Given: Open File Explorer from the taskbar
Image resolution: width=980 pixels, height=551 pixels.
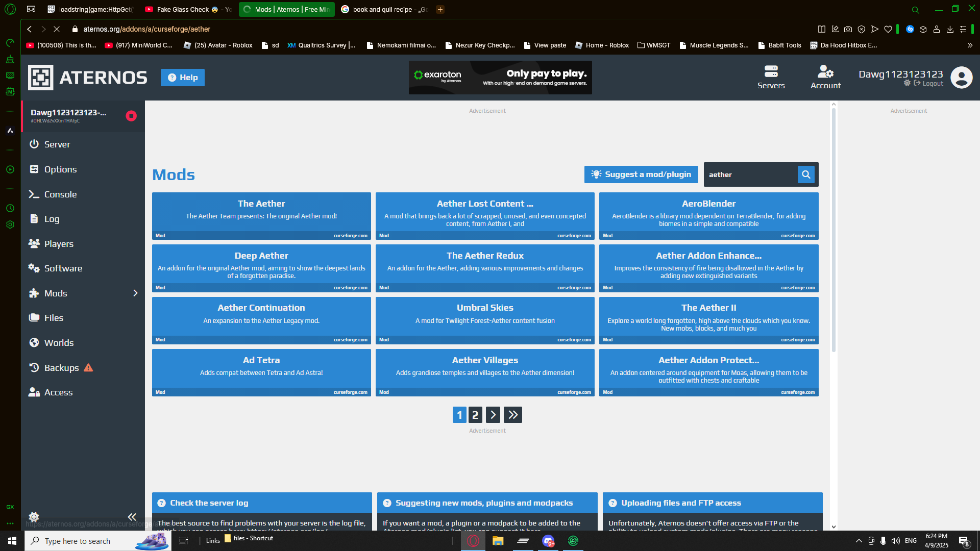Looking at the screenshot, I should point(498,541).
